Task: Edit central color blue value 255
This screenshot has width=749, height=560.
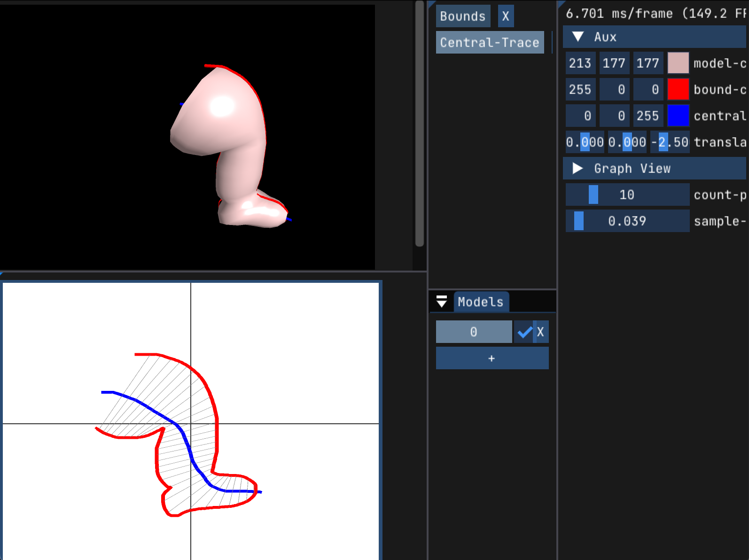Action: (648, 116)
